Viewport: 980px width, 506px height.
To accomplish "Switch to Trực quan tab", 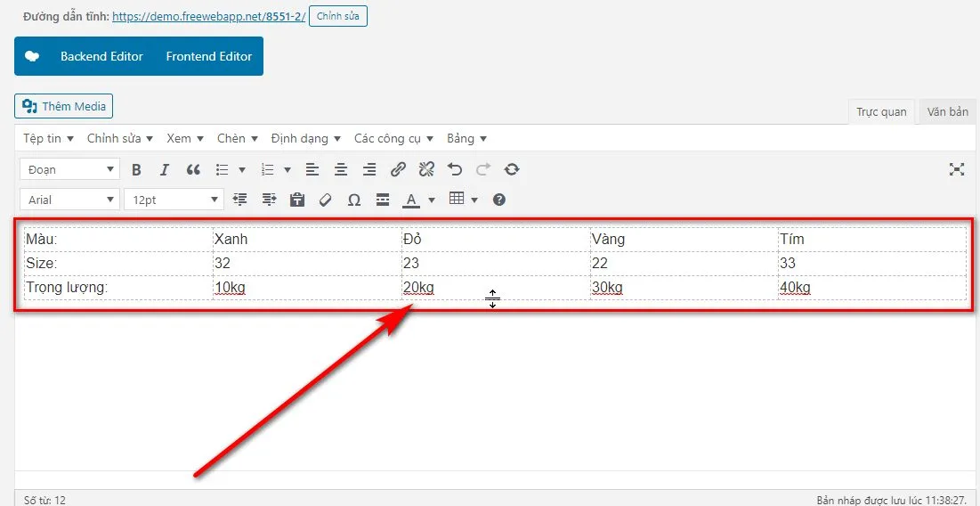I will click(881, 112).
